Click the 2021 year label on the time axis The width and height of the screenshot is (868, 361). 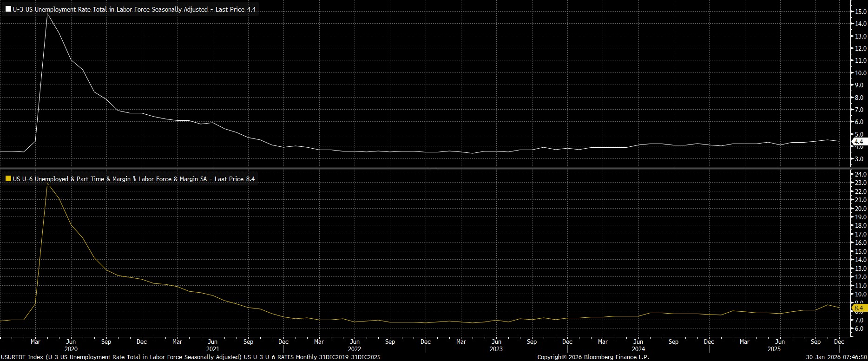click(x=212, y=349)
